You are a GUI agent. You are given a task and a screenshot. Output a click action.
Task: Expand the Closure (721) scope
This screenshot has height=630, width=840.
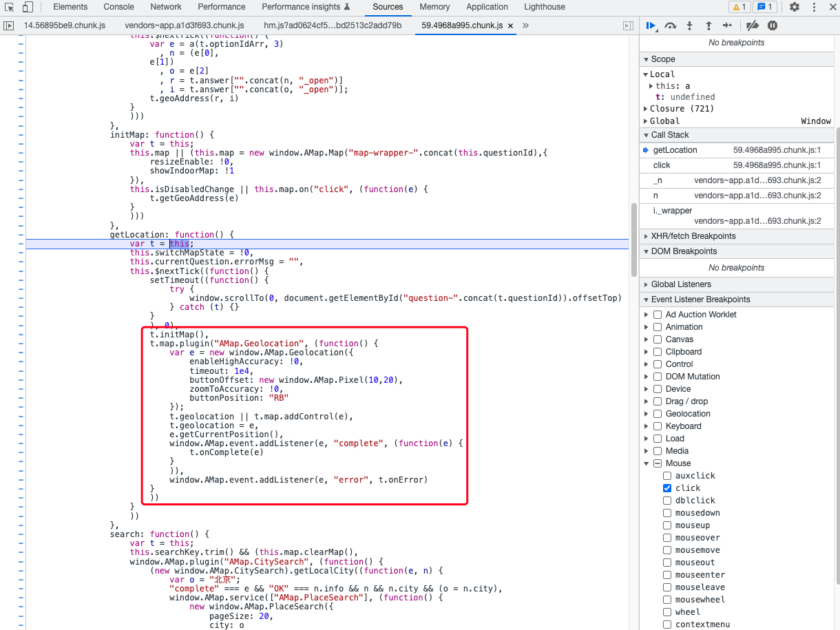click(x=646, y=109)
